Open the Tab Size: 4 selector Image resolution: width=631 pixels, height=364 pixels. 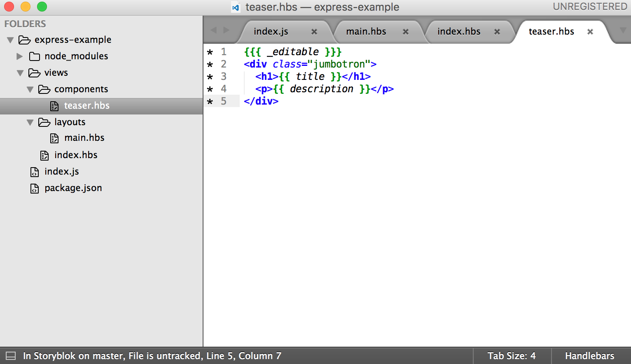512,356
